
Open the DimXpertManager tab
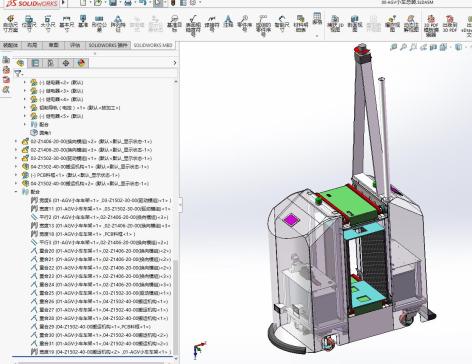click(66, 63)
